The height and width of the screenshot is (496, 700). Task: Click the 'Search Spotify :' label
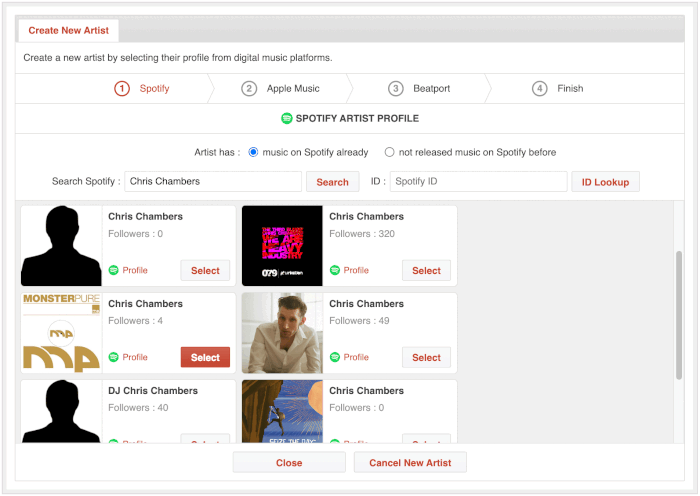(x=86, y=181)
